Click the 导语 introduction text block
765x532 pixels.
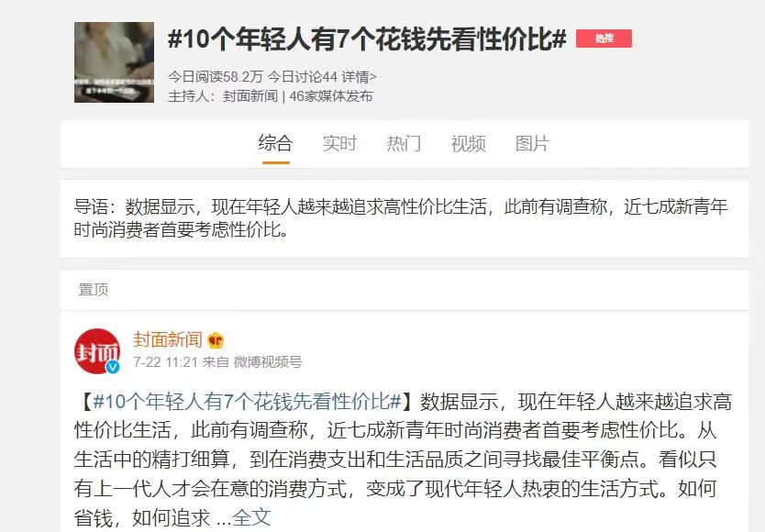[400, 218]
